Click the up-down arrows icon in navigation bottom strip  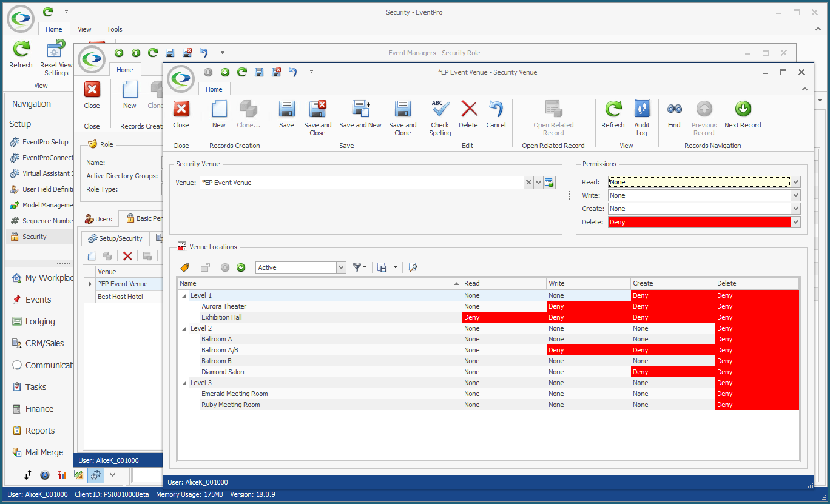[28, 475]
